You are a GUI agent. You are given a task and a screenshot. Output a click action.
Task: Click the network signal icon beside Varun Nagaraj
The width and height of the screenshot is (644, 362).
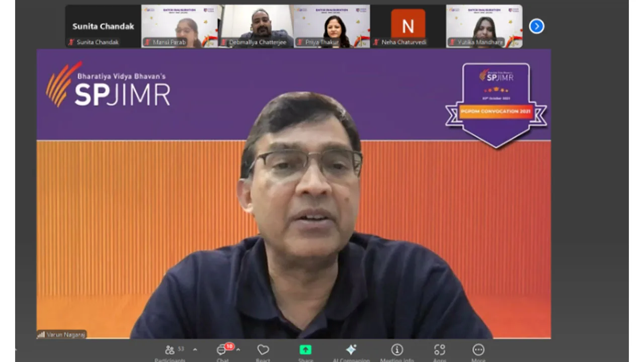tap(40, 334)
